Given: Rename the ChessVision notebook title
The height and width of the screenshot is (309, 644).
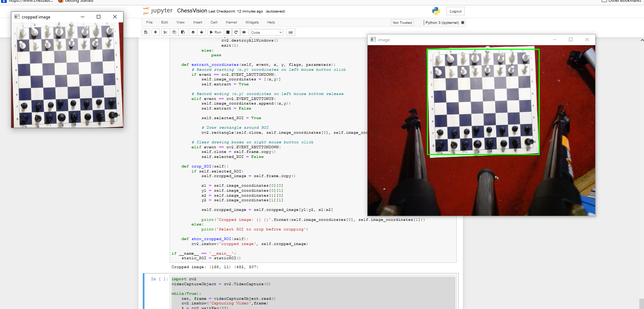Looking at the screenshot, I should coord(192,11).
